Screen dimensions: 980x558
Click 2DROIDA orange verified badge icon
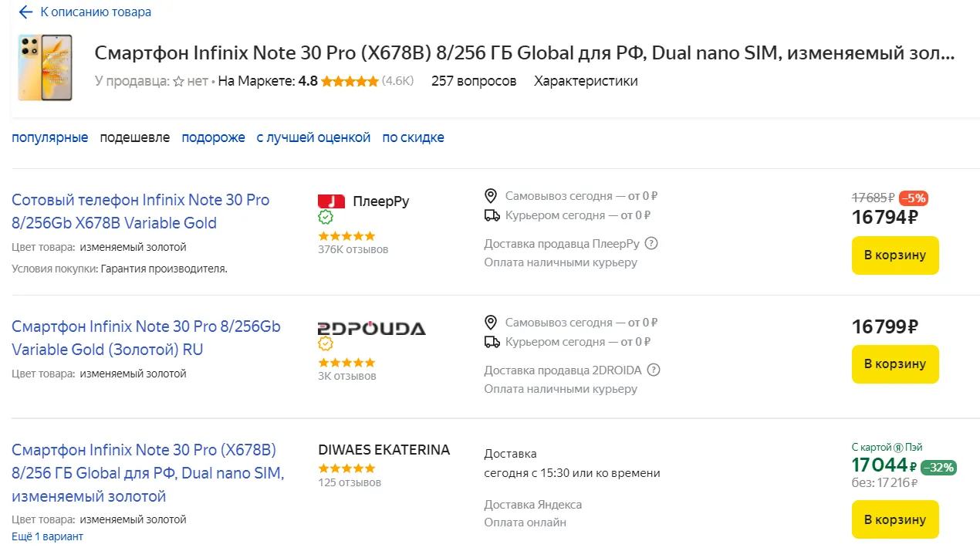click(x=326, y=343)
